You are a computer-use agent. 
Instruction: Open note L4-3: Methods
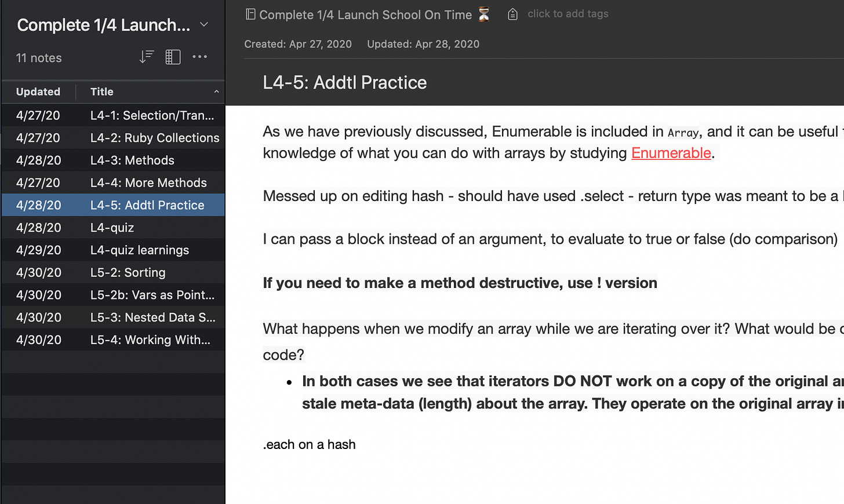113,160
